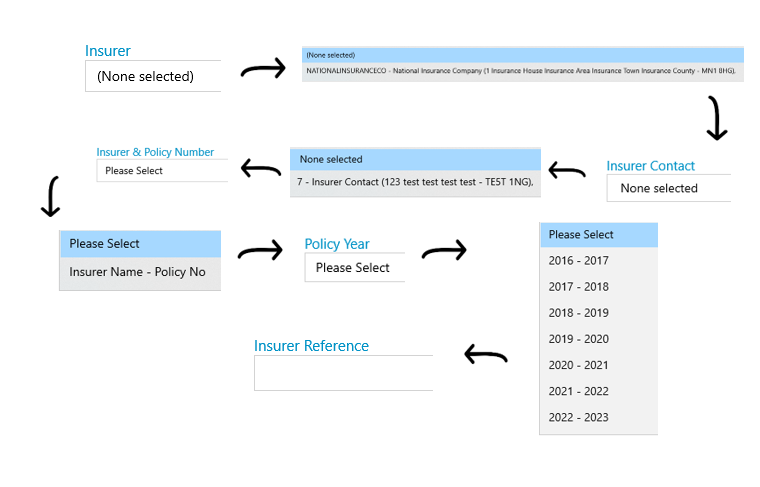Viewport: 760px width, 487px height.
Task: Select 7 - Insurer Contact option
Action: coord(415,183)
